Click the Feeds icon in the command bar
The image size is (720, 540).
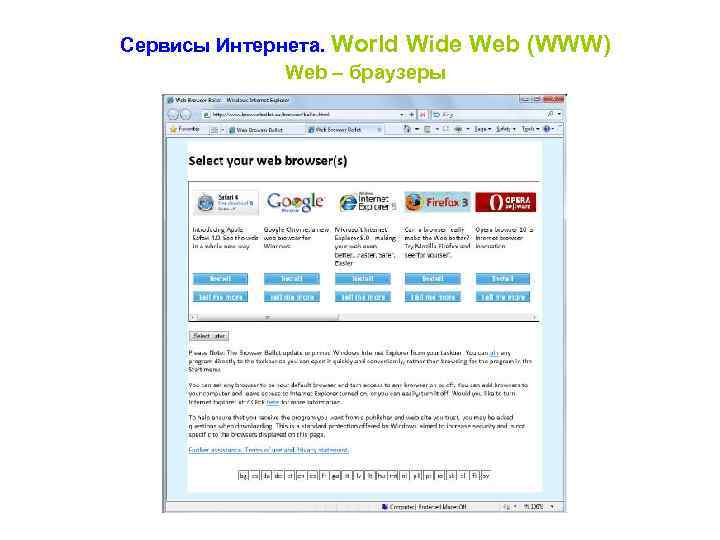point(427,129)
